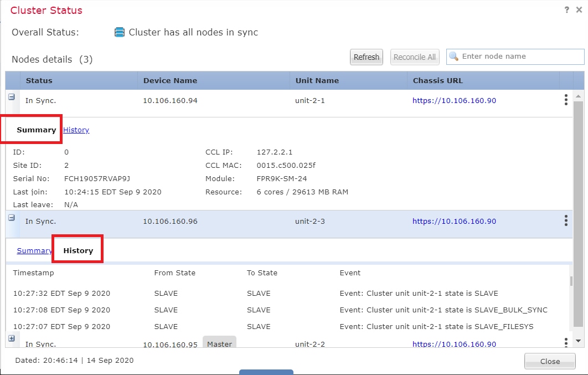Click the From State column label
588x375 pixels.
(x=175, y=273)
